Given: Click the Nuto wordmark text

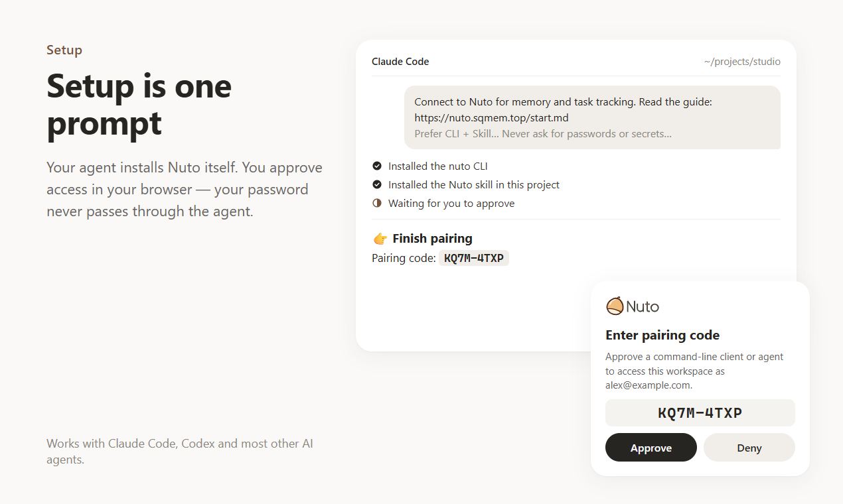Looking at the screenshot, I should [x=643, y=306].
